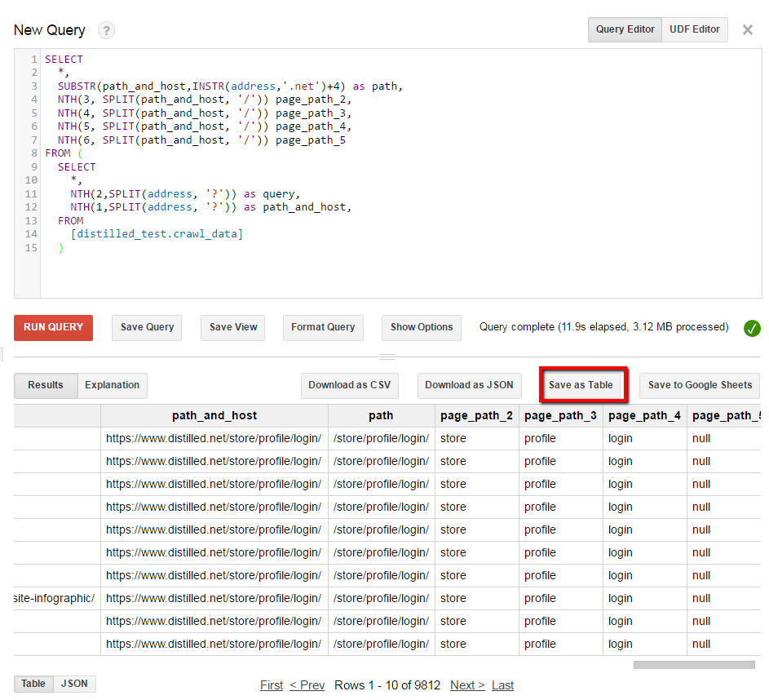The width and height of the screenshot is (769, 700).
Task: Format the query with Format Query
Action: coord(323,327)
